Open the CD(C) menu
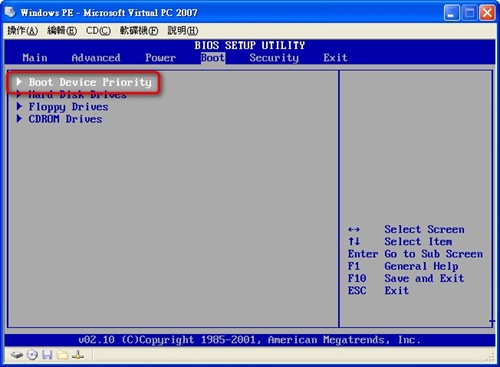The width and height of the screenshot is (500, 367). [x=98, y=31]
